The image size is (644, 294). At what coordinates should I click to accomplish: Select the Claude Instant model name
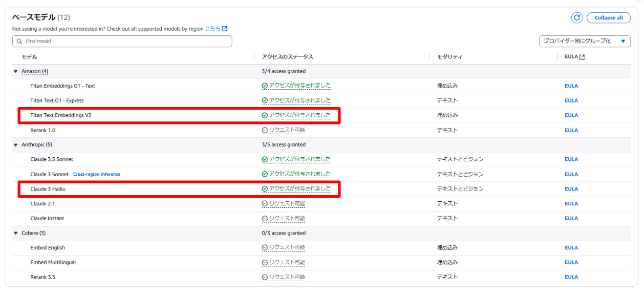pyautogui.click(x=47, y=218)
